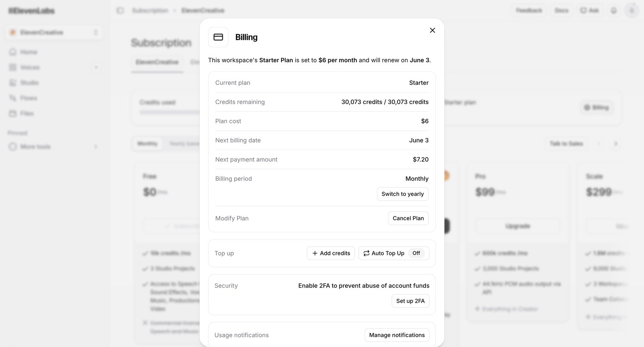Screen dimensions: 644x347
Task: Click Add credits in the Top up row
Action: click(331, 253)
